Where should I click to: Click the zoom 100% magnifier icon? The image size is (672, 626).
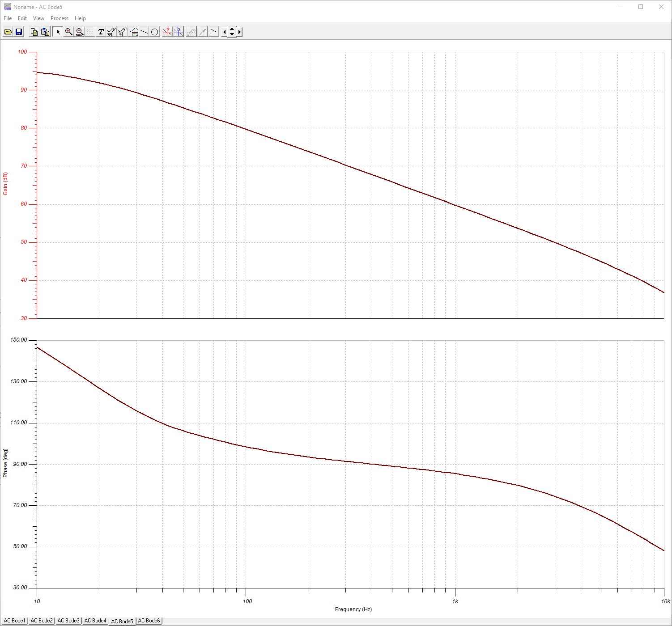(79, 32)
